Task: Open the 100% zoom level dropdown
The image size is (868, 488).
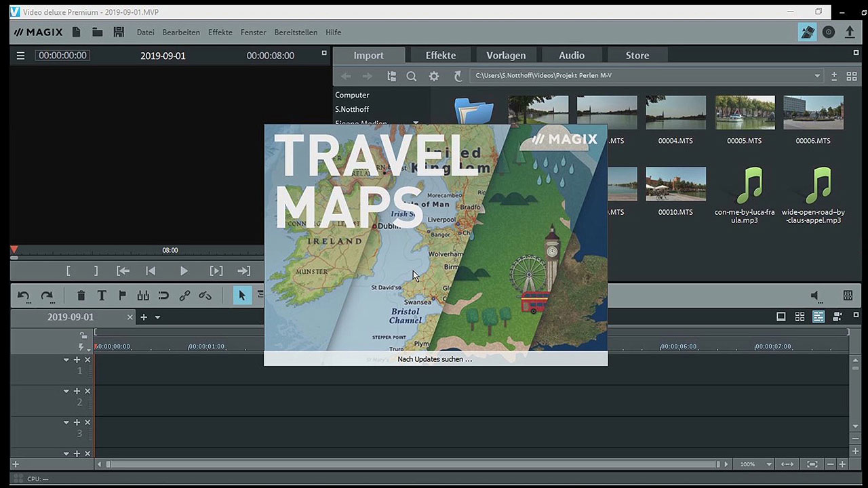Action: click(768, 464)
